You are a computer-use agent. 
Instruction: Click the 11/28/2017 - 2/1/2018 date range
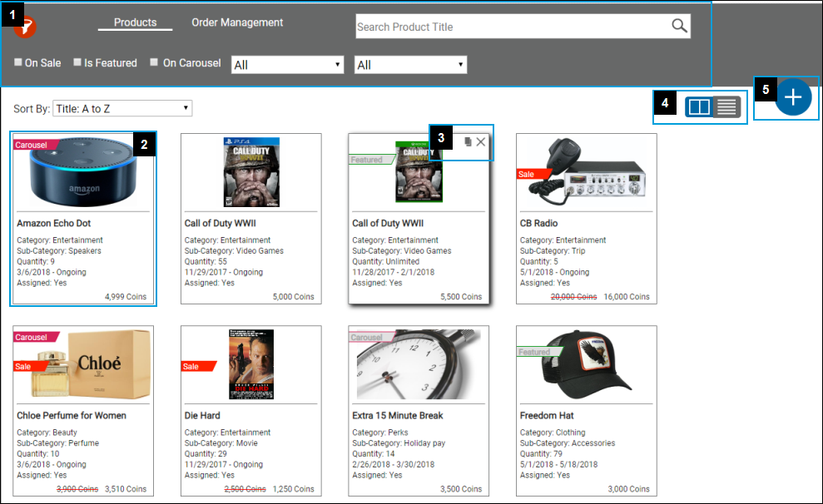[x=393, y=272]
